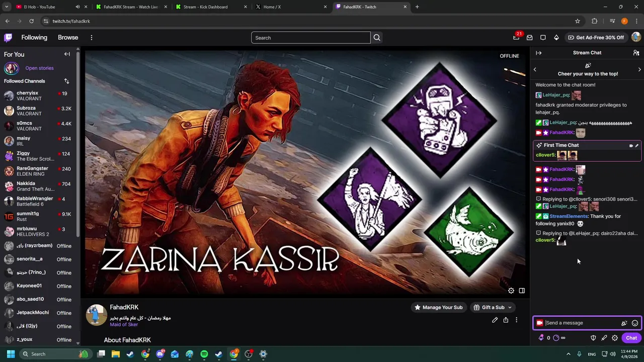Open the cherryisx channel in sidebar
This screenshot has height=362, width=644.
39,96
